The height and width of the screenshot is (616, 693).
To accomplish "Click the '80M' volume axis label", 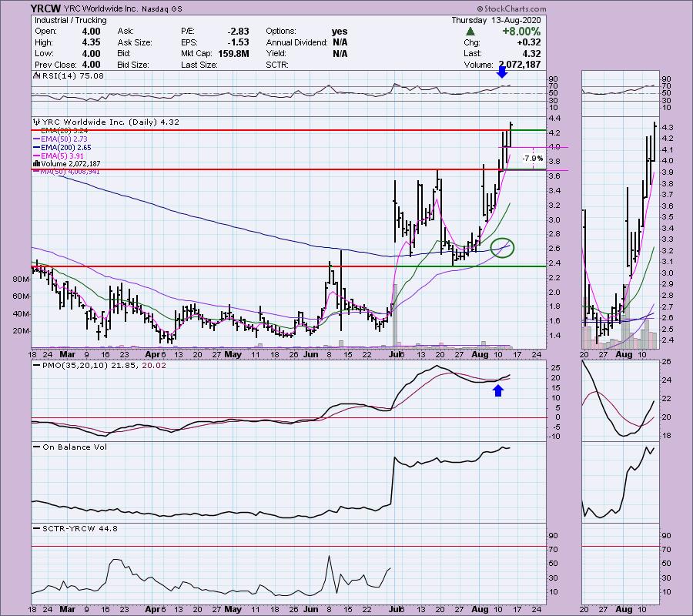I will pyautogui.click(x=21, y=280).
